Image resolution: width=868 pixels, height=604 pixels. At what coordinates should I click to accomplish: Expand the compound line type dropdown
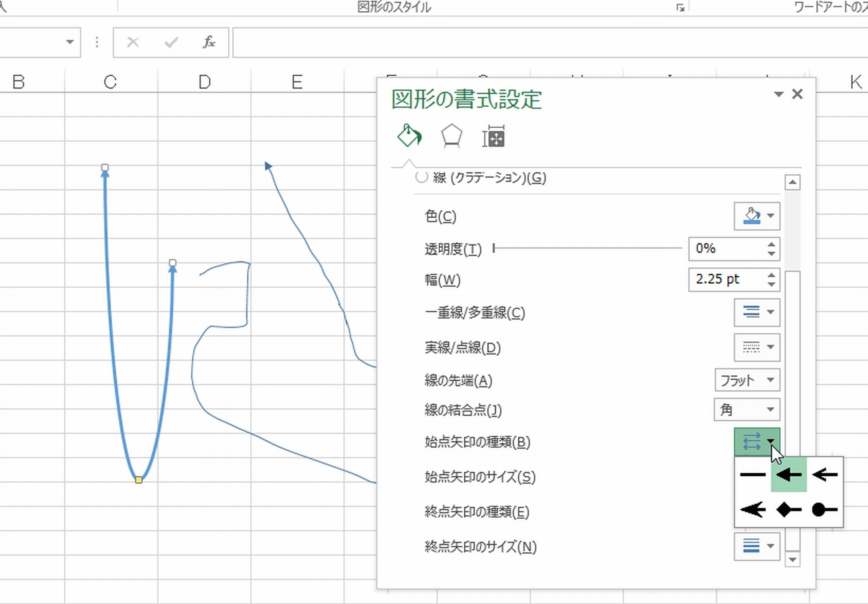[757, 312]
